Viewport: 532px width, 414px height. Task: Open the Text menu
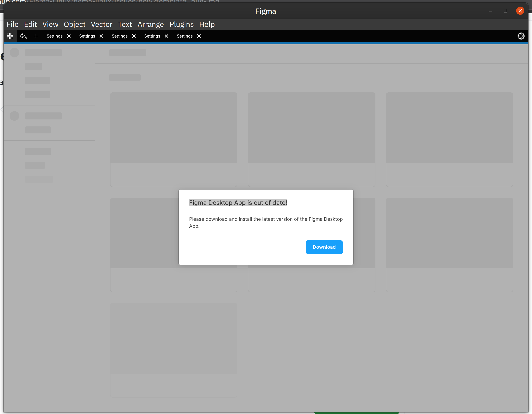[125, 24]
